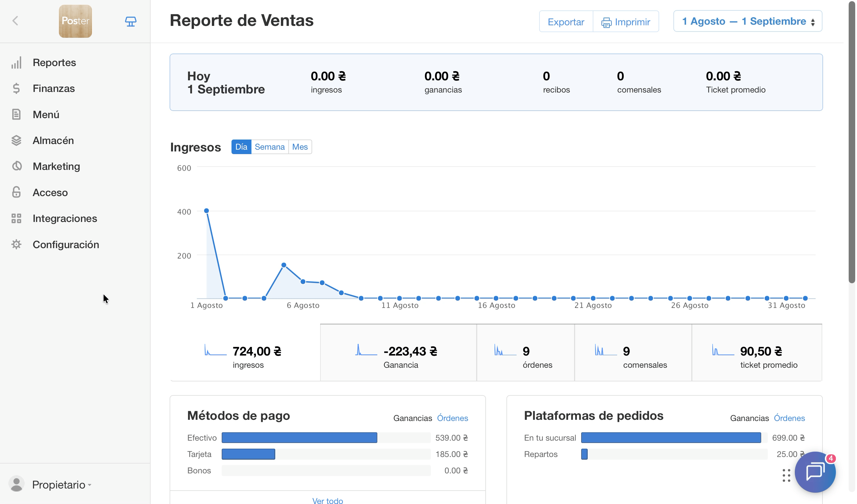
Task: Switch Métodos de pago to Órdenes
Action: point(452,418)
